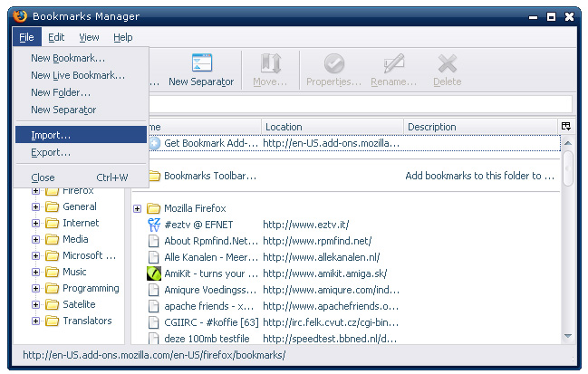Expand the Microsoft folder in tree

coord(35,255)
